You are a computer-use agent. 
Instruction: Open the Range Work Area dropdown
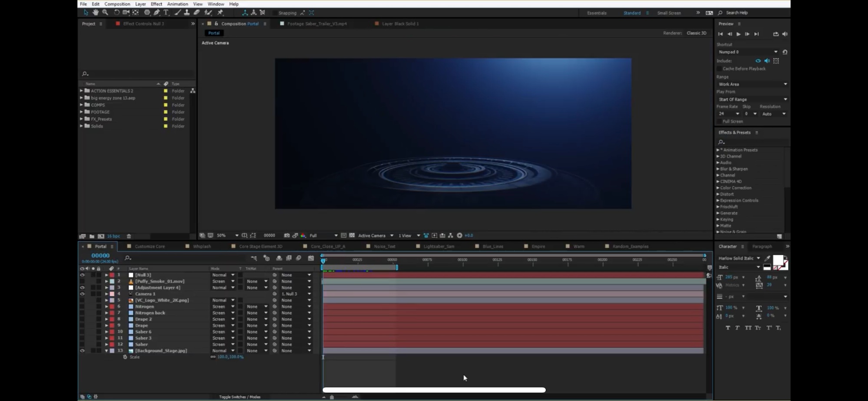click(x=752, y=84)
